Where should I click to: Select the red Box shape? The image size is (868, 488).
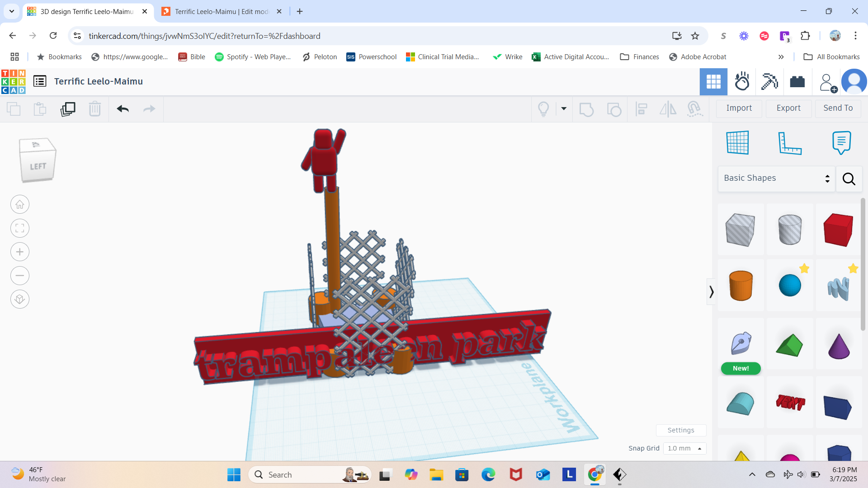pyautogui.click(x=838, y=230)
